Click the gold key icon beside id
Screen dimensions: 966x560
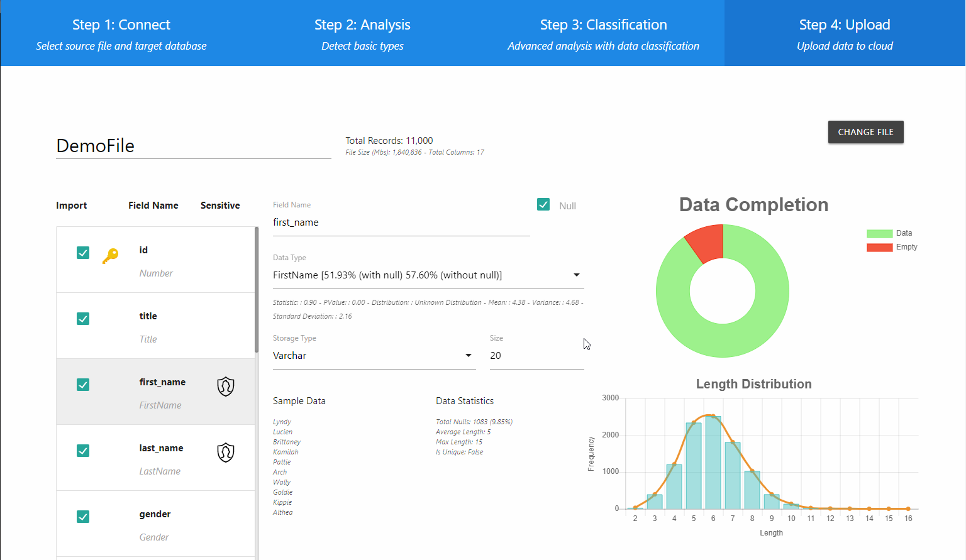110,255
